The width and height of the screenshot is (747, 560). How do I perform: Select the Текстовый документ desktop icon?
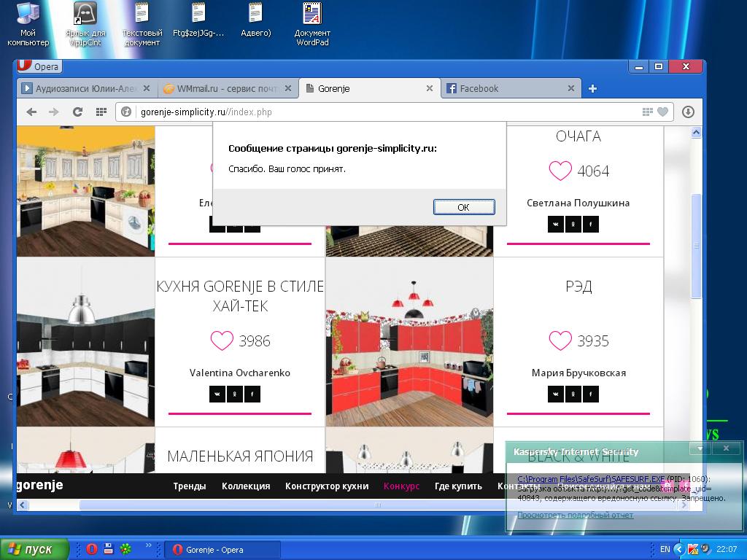pos(142,24)
